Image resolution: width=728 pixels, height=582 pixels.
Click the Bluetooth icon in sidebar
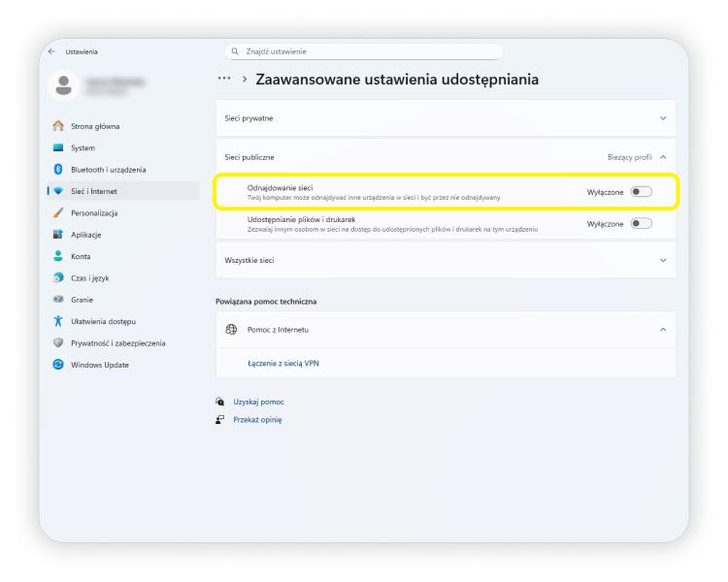tap(58, 170)
